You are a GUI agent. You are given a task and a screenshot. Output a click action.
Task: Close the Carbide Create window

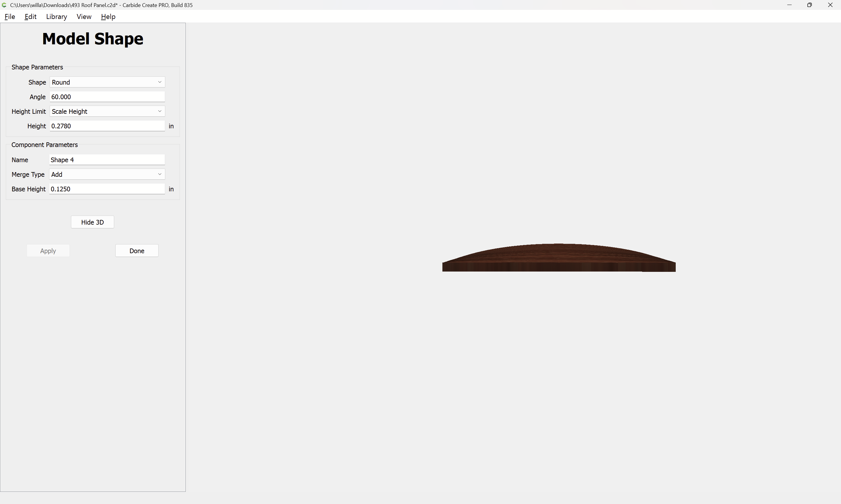point(830,5)
